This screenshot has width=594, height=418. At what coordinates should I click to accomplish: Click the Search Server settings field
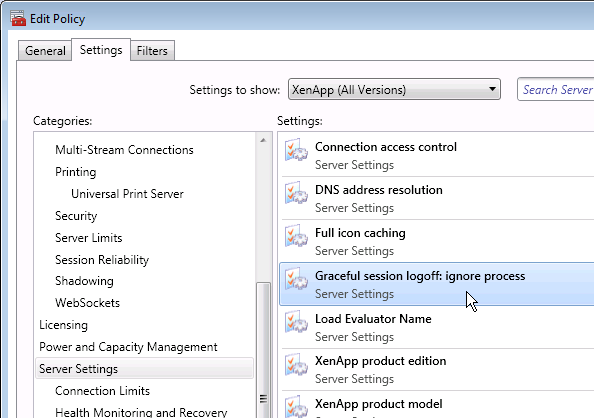click(555, 89)
